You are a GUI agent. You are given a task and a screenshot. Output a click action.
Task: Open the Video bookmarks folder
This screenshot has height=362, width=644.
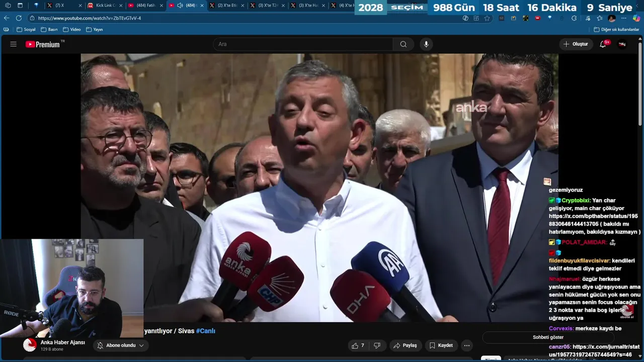coord(71,30)
